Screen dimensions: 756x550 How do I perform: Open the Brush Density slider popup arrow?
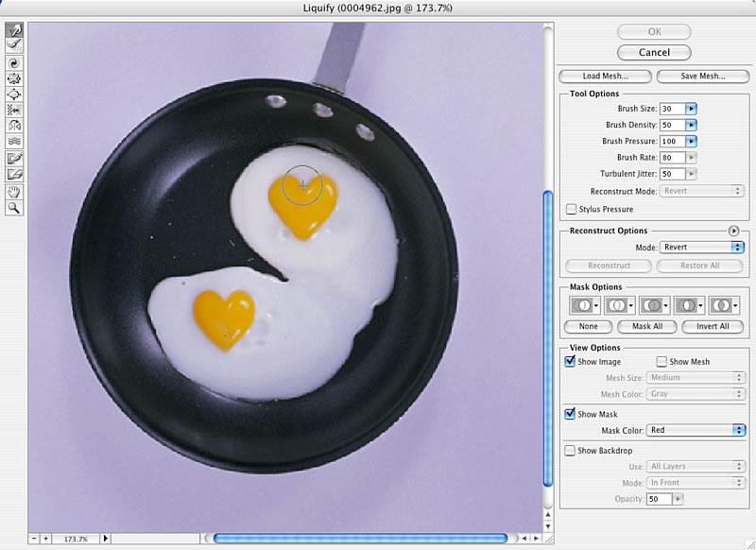tap(691, 125)
